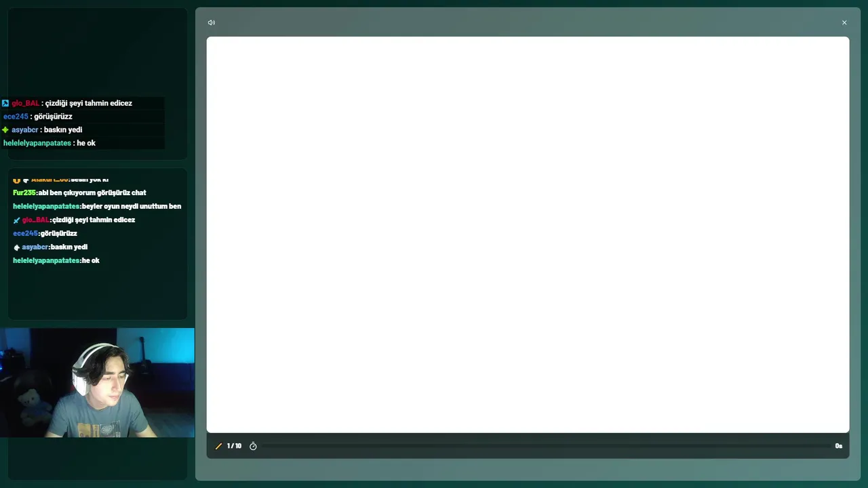Click the badge beside asyabcr in the lower chat
This screenshot has height=488, width=868.
(x=16, y=247)
